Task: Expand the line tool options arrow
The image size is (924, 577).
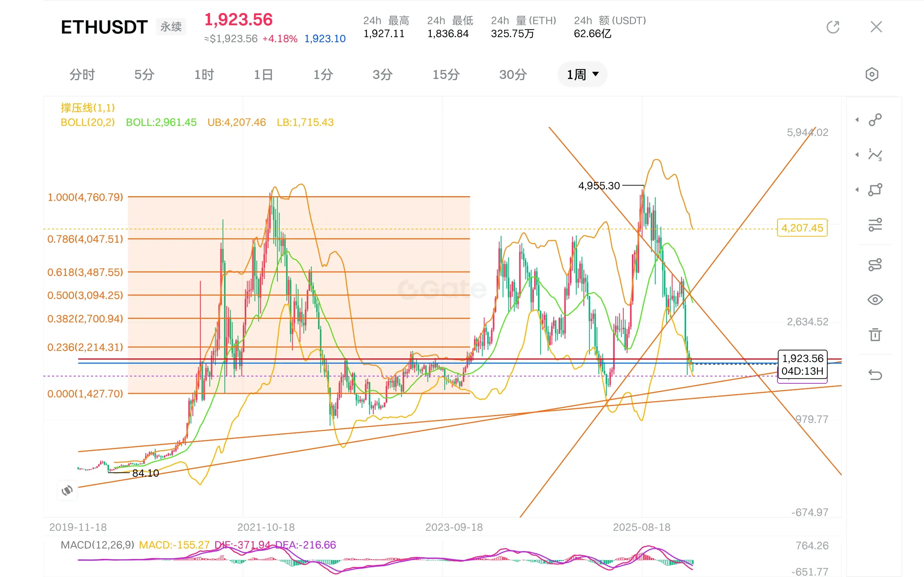Action: click(x=857, y=120)
